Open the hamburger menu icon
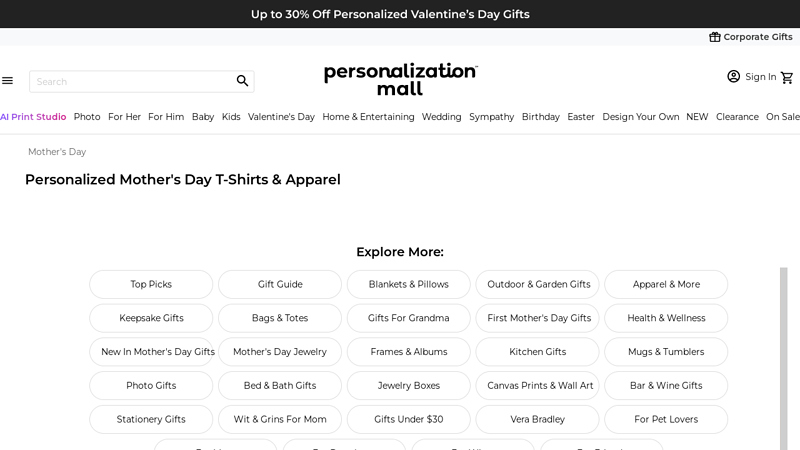800x450 pixels. (8, 81)
